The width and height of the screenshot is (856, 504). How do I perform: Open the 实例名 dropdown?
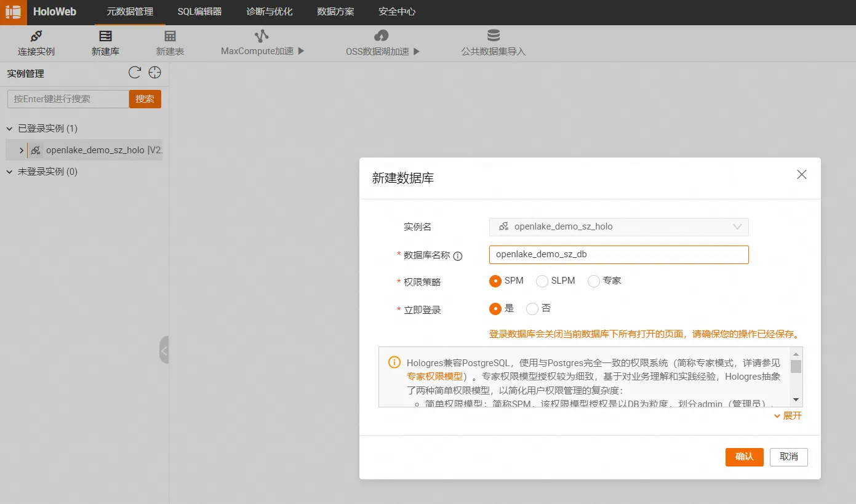(618, 226)
